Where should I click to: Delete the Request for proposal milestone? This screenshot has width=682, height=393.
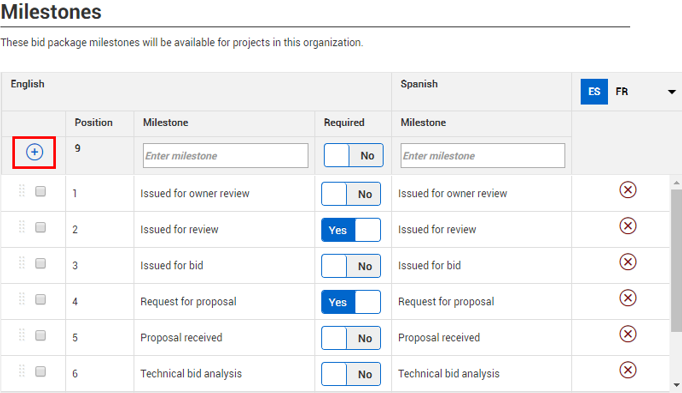point(628,298)
